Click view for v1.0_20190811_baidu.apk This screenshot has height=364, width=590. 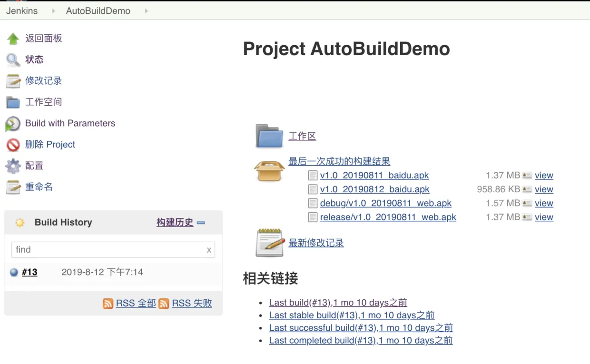[x=544, y=176]
